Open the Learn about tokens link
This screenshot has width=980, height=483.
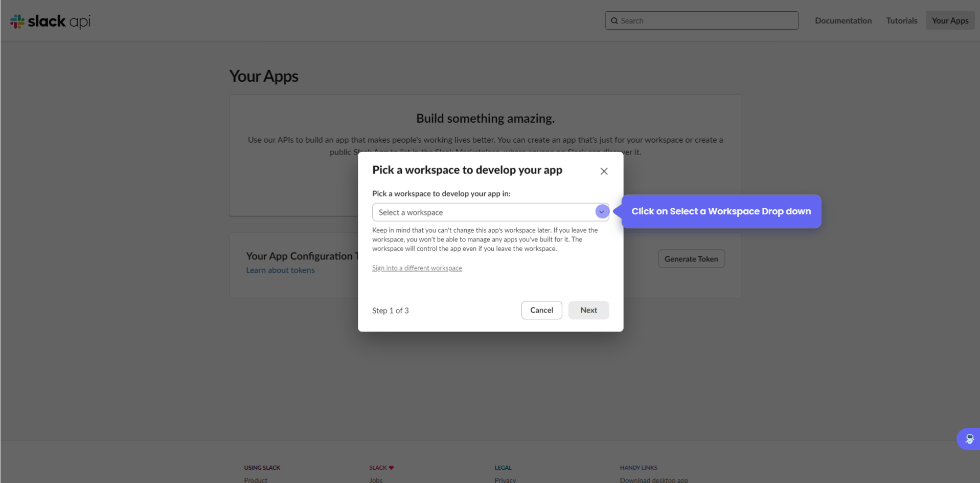click(x=280, y=270)
